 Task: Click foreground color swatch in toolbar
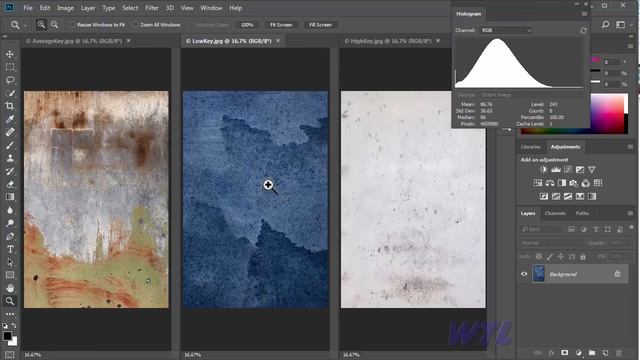[x=7, y=336]
